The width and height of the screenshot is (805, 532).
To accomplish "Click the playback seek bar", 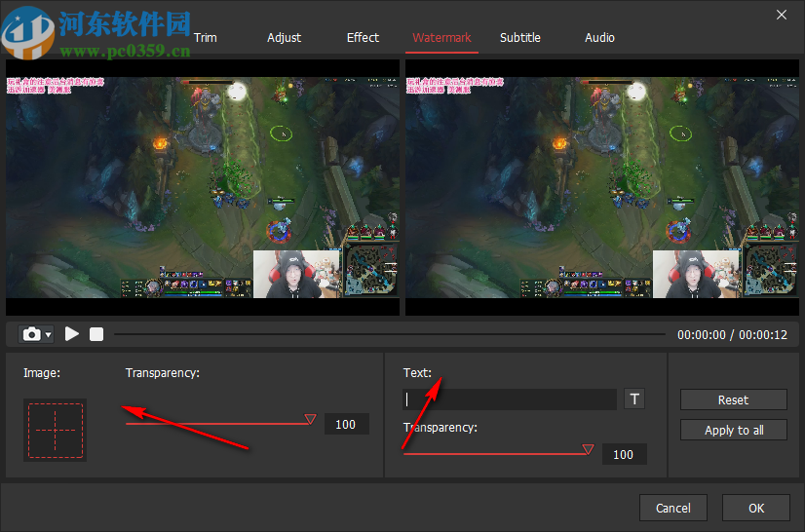I will [x=390, y=334].
